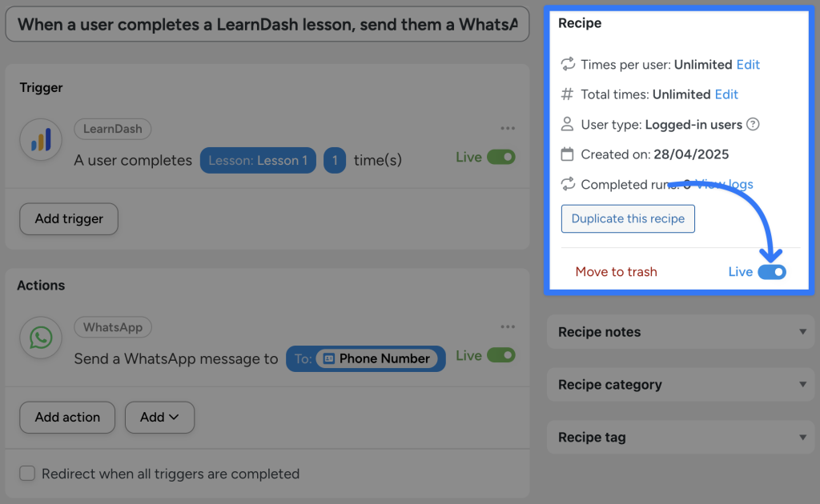The width and height of the screenshot is (820, 504).
Task: Open the Add dropdown beside Add action
Action: (x=159, y=417)
